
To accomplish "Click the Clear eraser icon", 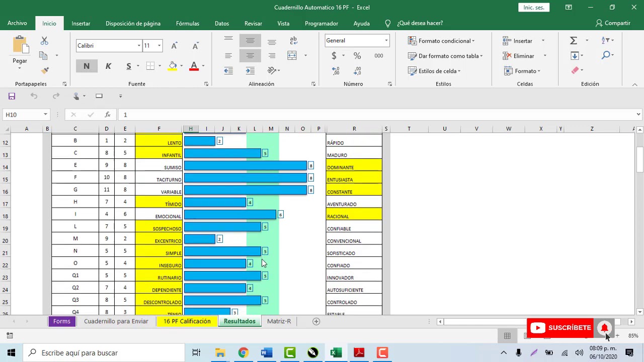I will tap(575, 70).
